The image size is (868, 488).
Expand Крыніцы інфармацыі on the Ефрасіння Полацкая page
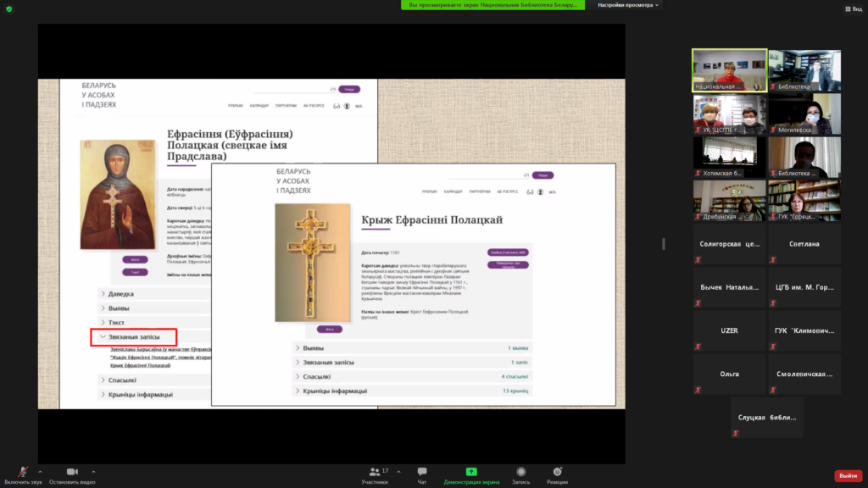point(154,395)
